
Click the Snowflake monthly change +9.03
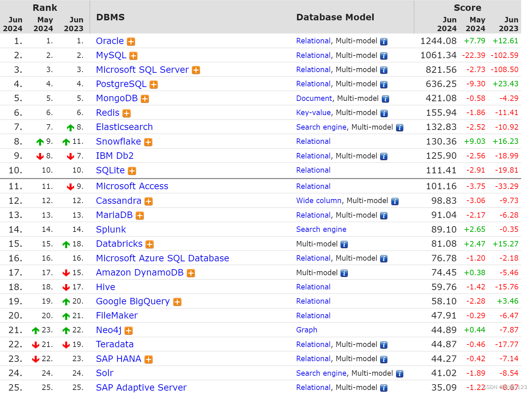[x=474, y=141]
